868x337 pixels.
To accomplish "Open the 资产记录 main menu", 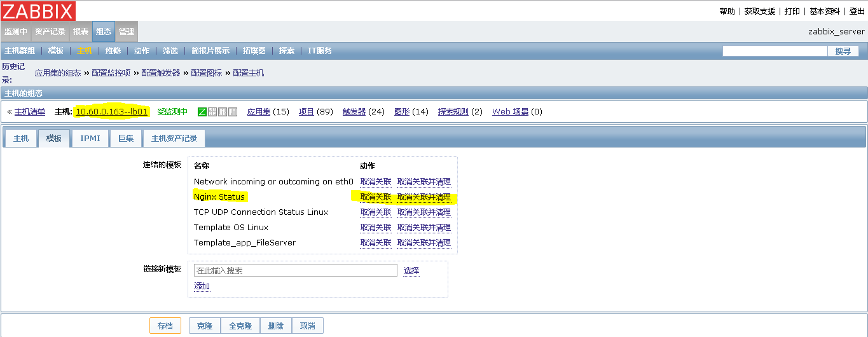I will tap(50, 32).
